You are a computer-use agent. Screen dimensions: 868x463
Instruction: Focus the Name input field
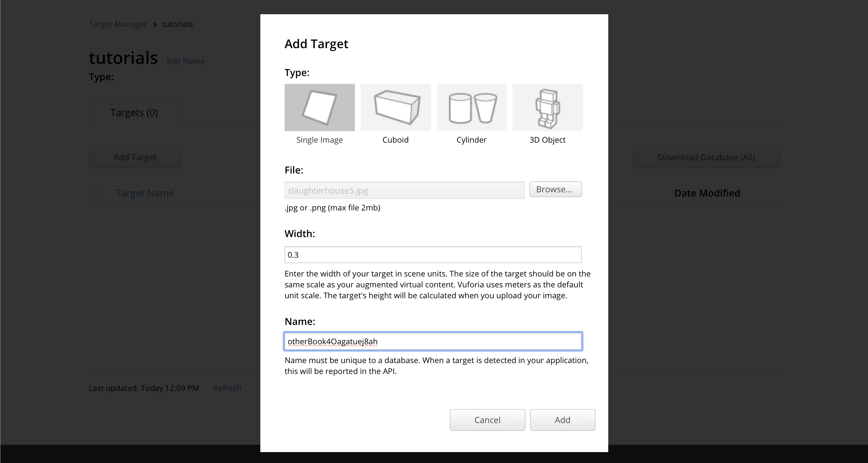433,342
